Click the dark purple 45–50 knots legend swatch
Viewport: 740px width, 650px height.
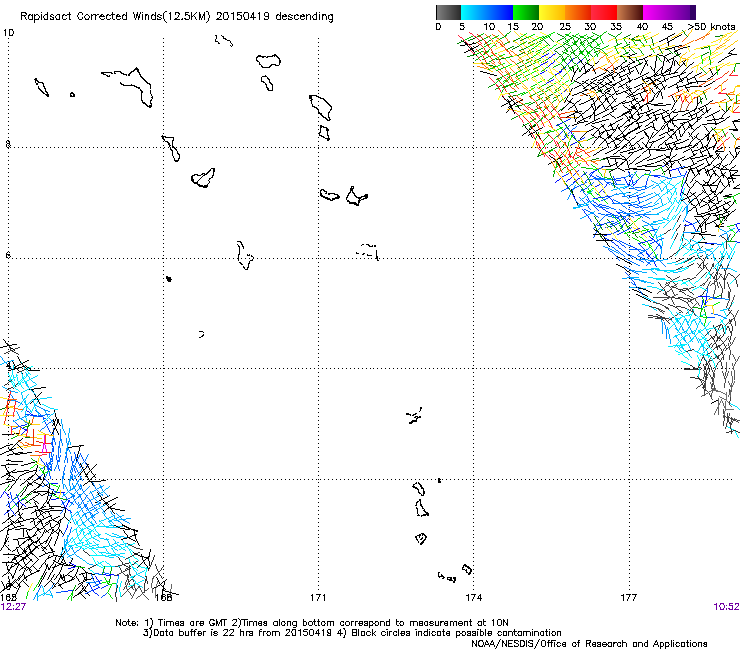pyautogui.click(x=682, y=12)
